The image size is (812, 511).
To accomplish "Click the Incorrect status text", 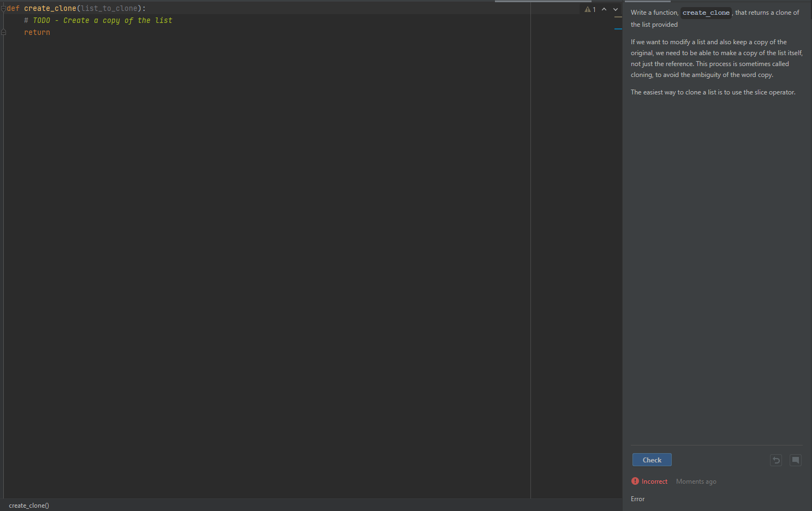I will [654, 481].
